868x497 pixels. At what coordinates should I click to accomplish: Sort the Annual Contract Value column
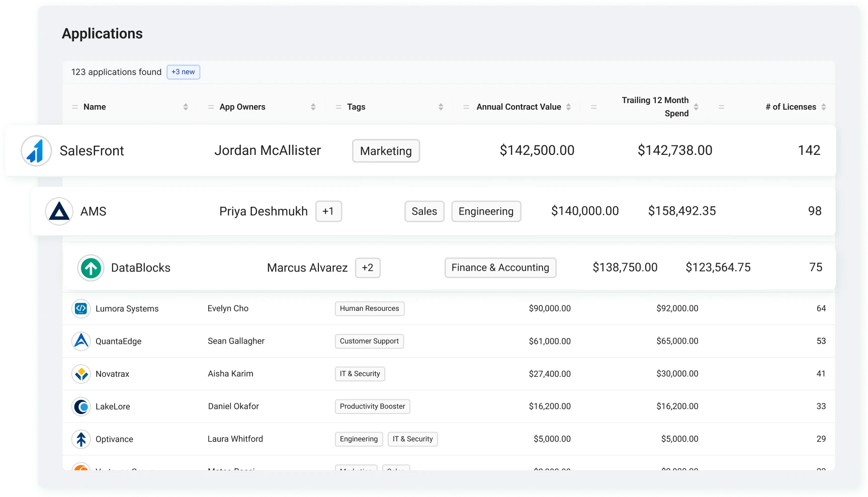(x=568, y=107)
